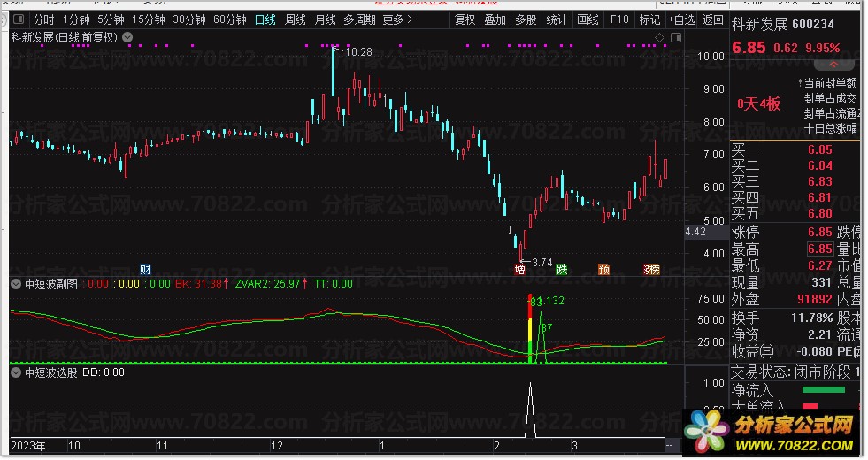The width and height of the screenshot is (868, 460).
Task: Select the 日线 daily period tab
Action: click(x=265, y=20)
